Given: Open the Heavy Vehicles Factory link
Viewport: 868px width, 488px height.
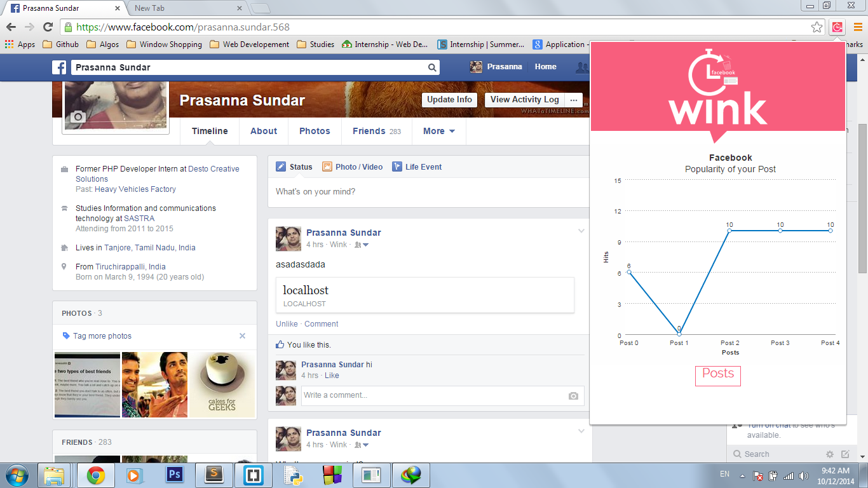Looking at the screenshot, I should (x=135, y=189).
